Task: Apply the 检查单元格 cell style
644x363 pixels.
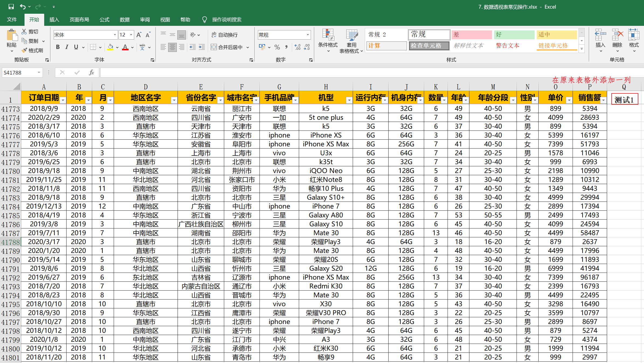Action: tap(429, 45)
